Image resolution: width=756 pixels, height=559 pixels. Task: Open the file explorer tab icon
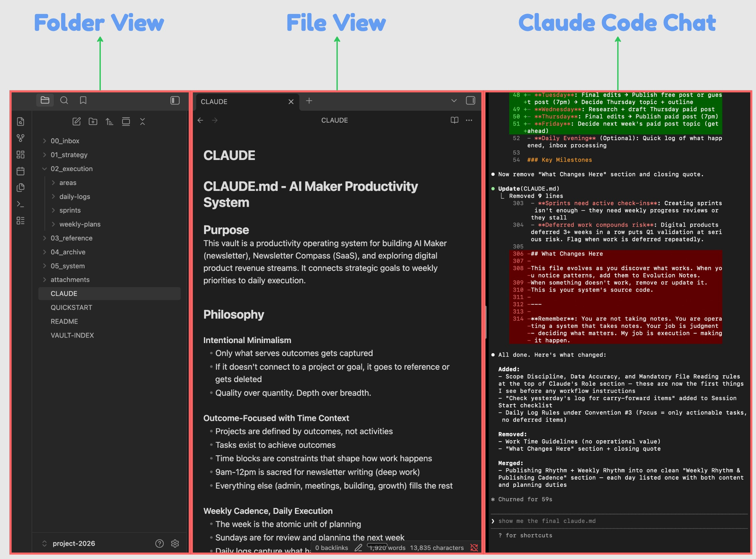[x=45, y=100]
